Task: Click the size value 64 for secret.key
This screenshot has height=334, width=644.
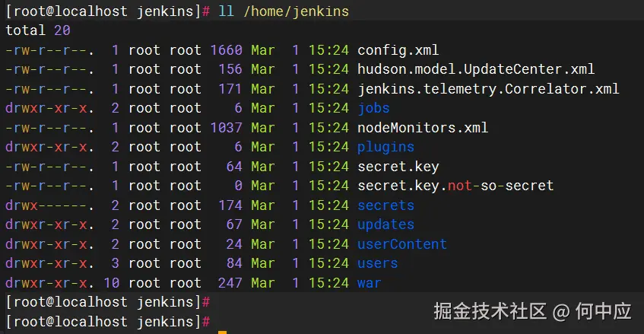Action: point(234,167)
